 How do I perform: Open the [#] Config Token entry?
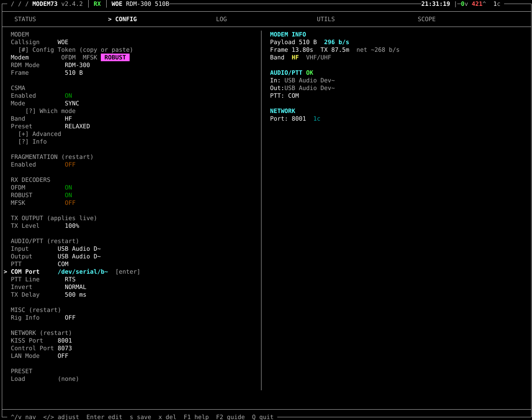75,50
